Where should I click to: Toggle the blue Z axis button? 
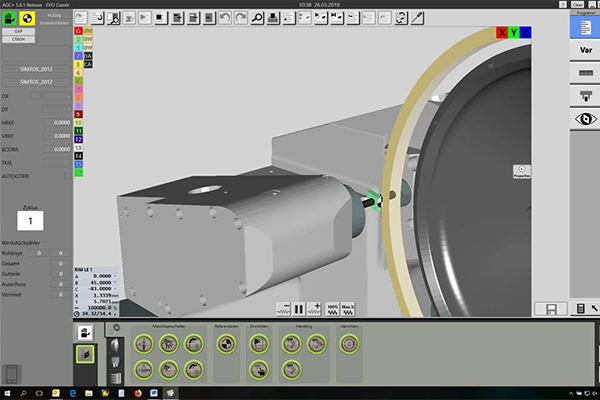(526, 33)
